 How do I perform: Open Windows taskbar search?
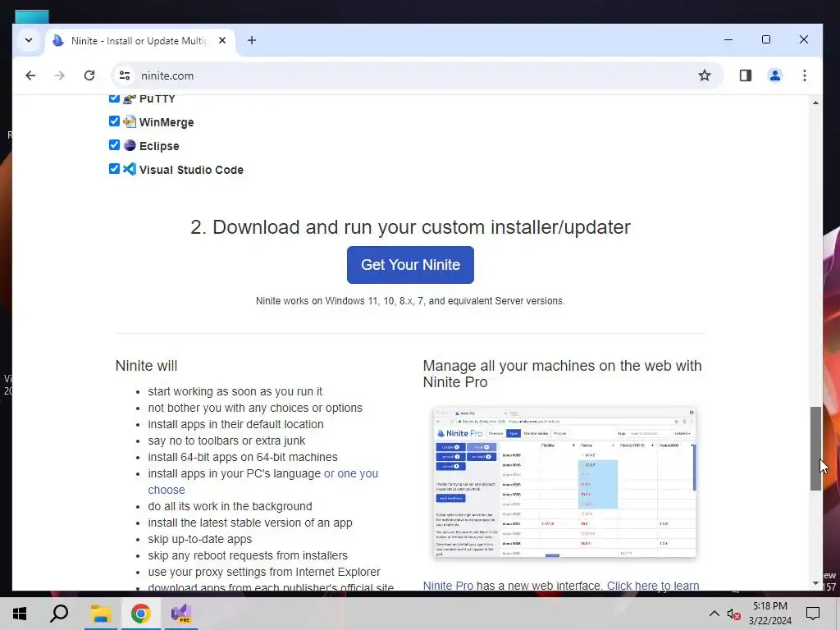point(59,614)
